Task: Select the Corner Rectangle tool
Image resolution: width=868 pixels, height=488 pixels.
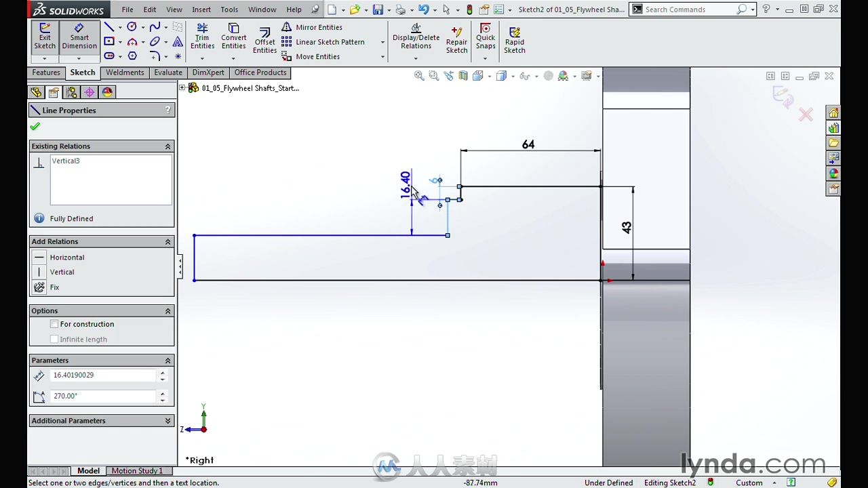Action: 108,41
